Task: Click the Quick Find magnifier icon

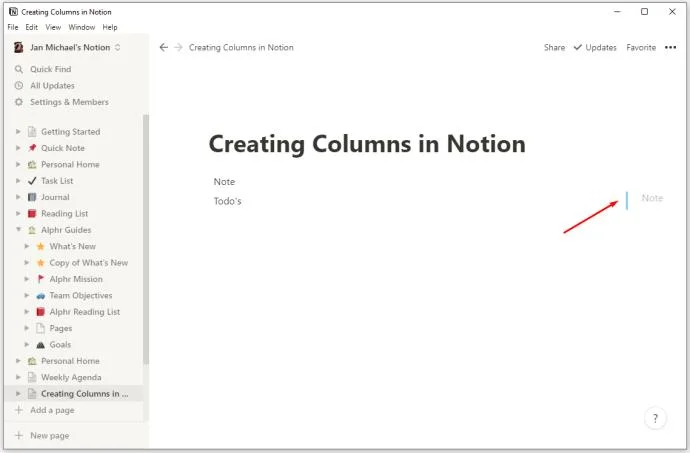Action: [x=18, y=69]
